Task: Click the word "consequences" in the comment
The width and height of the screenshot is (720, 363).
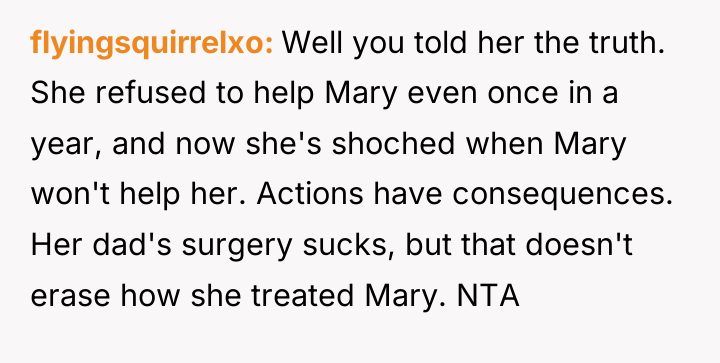Action: [x=559, y=197]
